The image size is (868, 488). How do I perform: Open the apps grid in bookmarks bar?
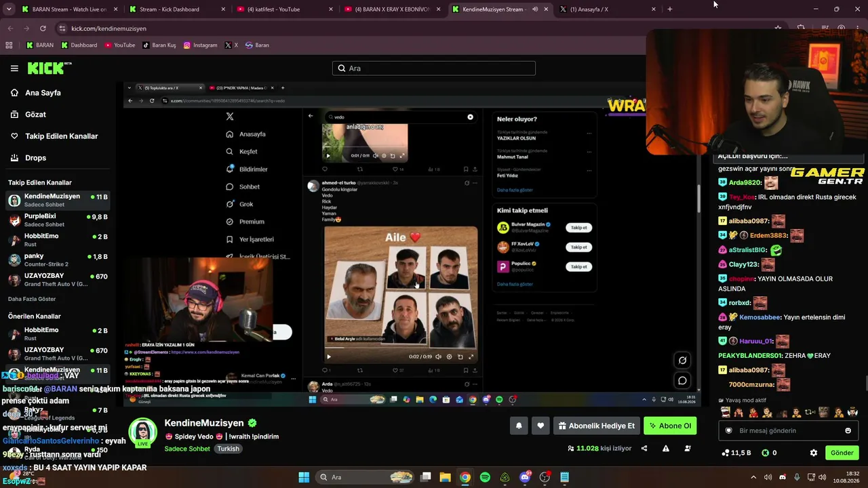9,45
